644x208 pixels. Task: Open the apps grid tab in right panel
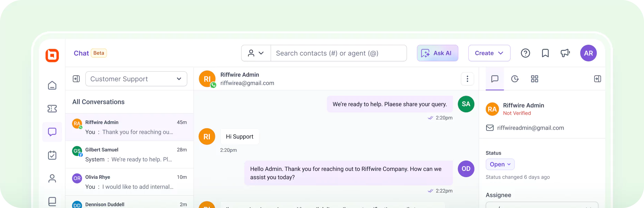coord(534,79)
